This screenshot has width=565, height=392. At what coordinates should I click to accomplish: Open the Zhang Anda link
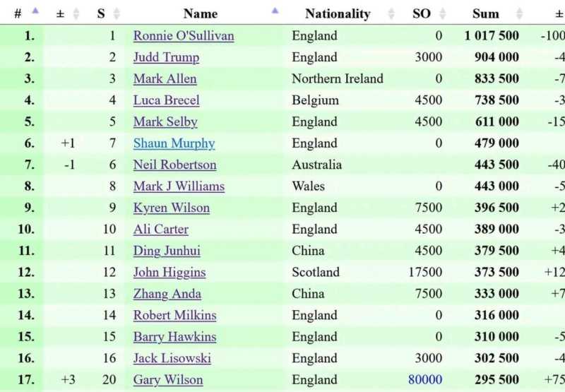pyautogui.click(x=167, y=294)
